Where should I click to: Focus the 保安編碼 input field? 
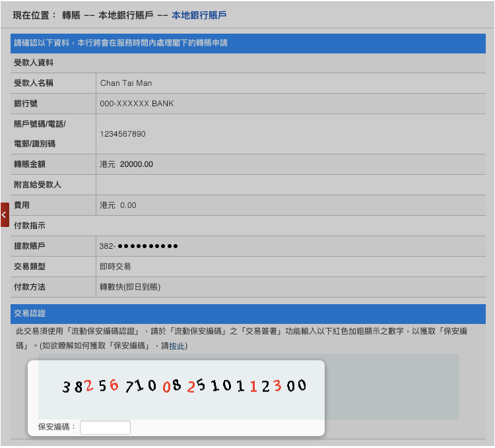(x=105, y=428)
